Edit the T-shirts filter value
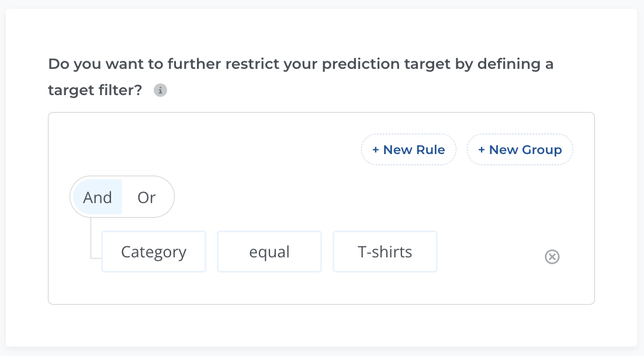The width and height of the screenshot is (644, 356). [385, 252]
